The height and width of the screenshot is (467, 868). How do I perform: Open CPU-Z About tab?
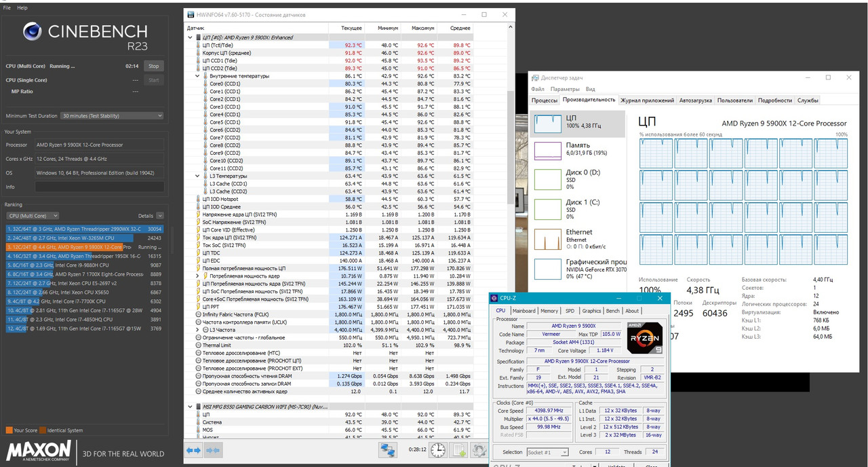[x=632, y=311]
